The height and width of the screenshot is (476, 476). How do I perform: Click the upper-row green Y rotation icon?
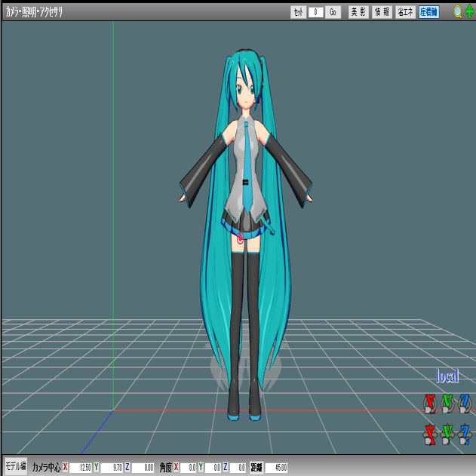pyautogui.click(x=447, y=404)
